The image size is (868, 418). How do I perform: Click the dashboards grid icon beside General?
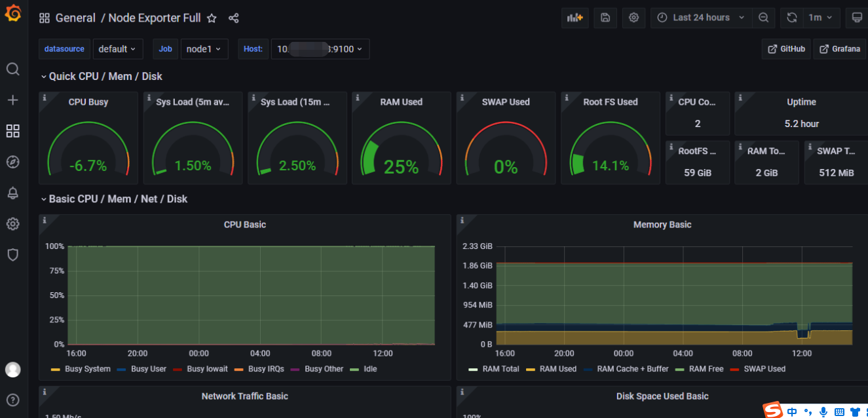45,18
